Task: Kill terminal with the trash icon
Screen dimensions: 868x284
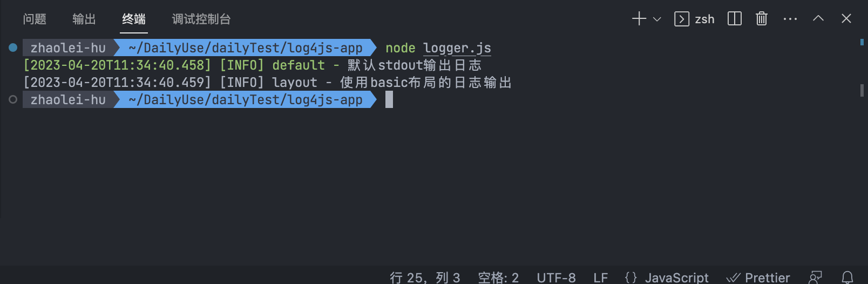Action: tap(761, 19)
